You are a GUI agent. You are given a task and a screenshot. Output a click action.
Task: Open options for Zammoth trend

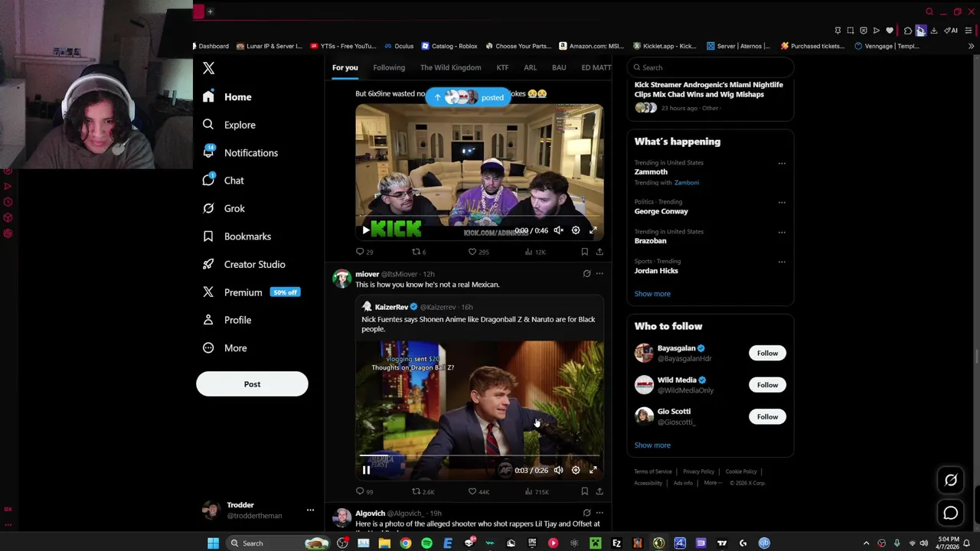click(782, 163)
